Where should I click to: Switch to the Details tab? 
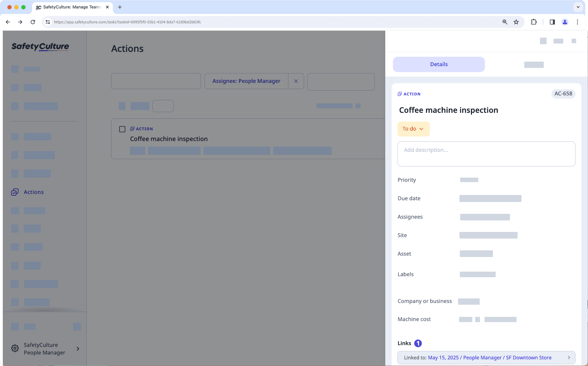(x=439, y=64)
